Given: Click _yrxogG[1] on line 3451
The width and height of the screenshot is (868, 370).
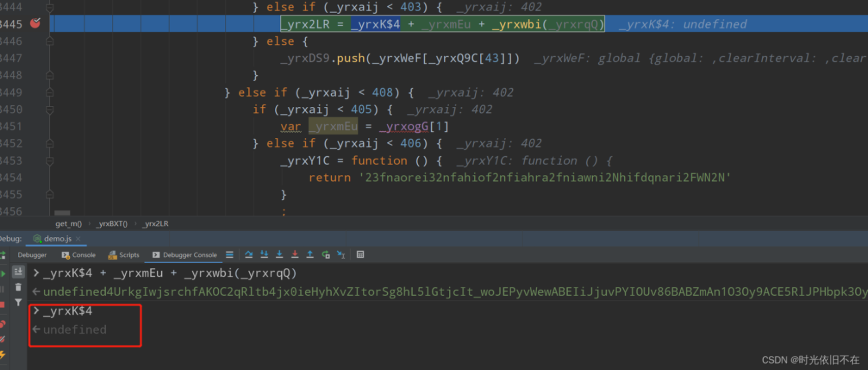Looking at the screenshot, I should pyautogui.click(x=414, y=127).
